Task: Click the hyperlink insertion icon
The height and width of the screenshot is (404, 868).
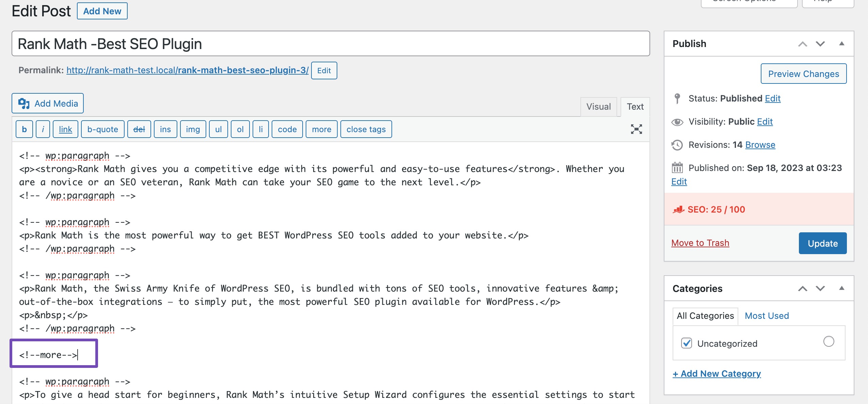Action: click(65, 128)
